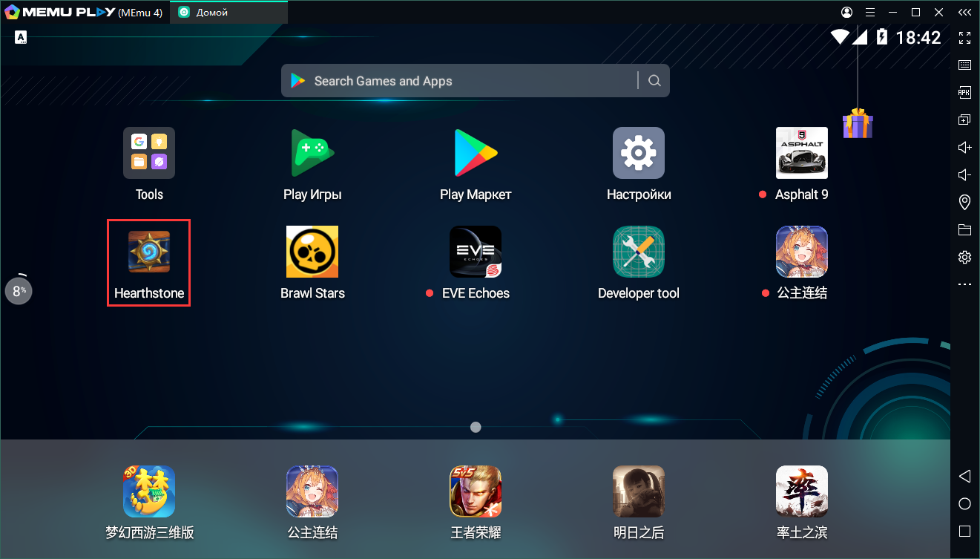Open Brawl Stars game icon
Viewport: 980px width, 559px height.
(312, 252)
